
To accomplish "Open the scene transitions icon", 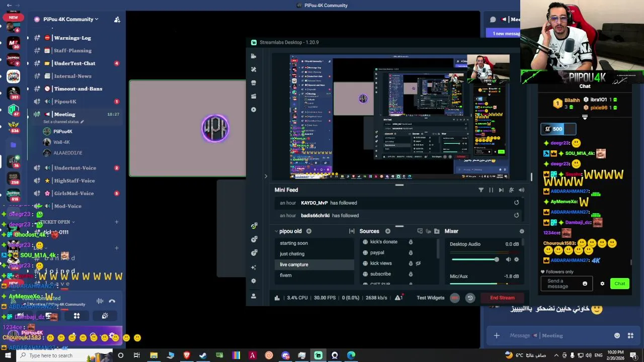I will (352, 231).
